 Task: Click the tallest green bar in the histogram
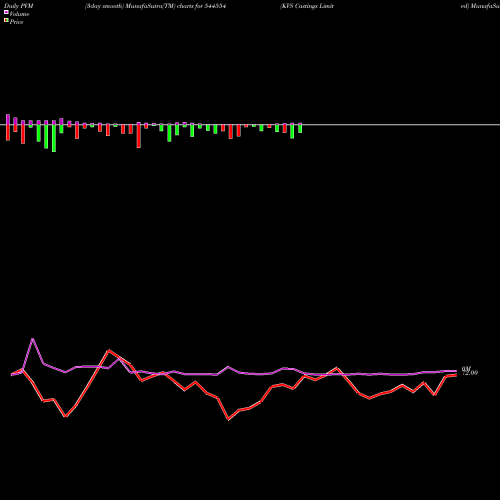click(x=54, y=138)
